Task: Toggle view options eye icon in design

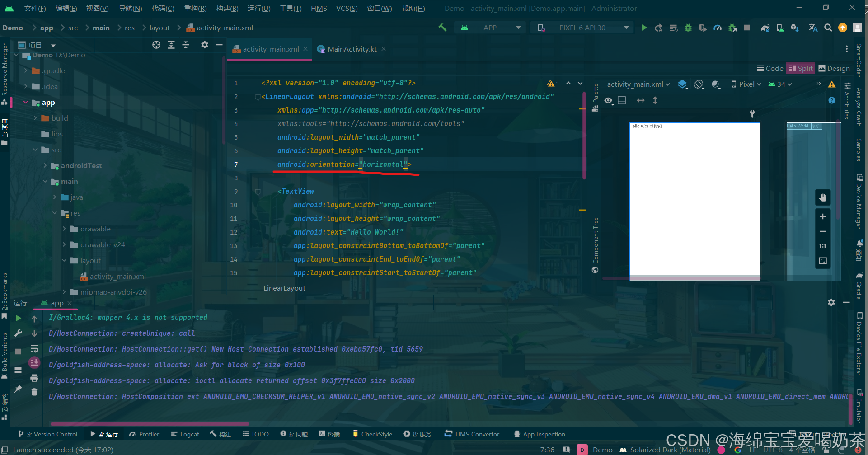Action: click(x=609, y=100)
